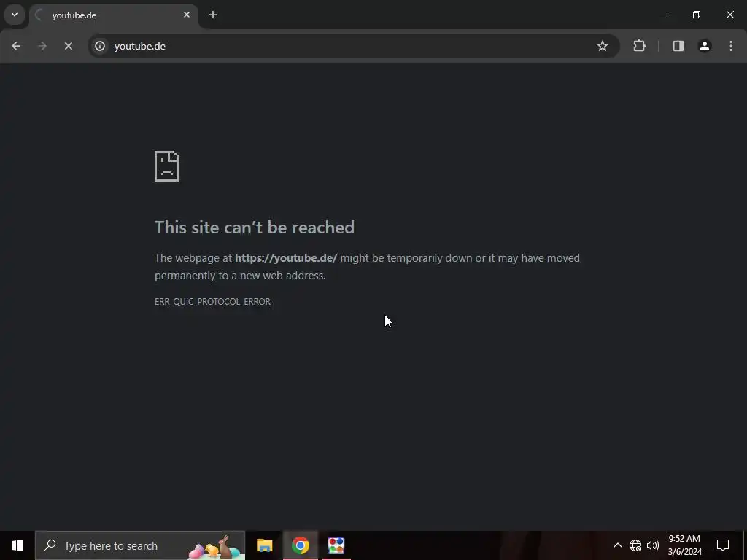Viewport: 747px width, 560px height.
Task: Click the "This site can't be reached" heading
Action: [255, 227]
